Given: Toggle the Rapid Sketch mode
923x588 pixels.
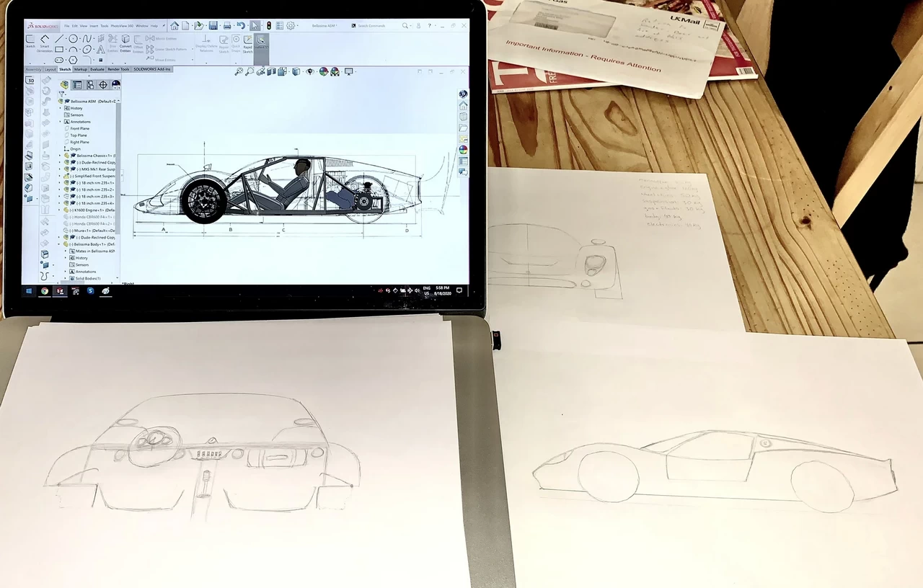Looking at the screenshot, I should [247, 43].
